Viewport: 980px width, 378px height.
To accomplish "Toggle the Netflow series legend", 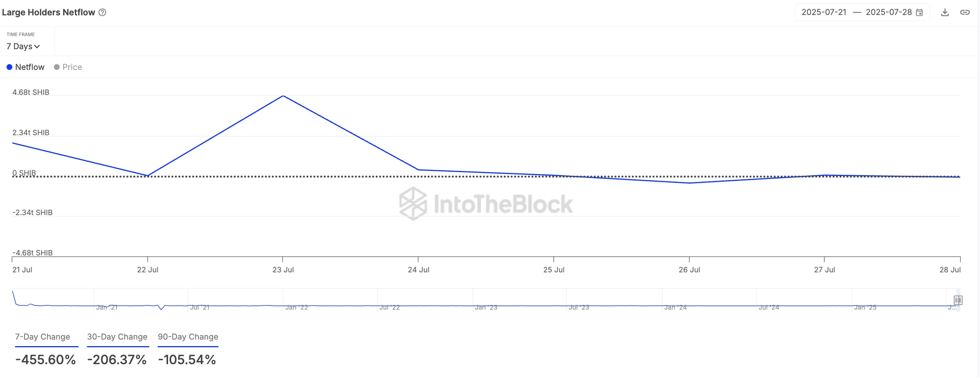I will 26,67.
